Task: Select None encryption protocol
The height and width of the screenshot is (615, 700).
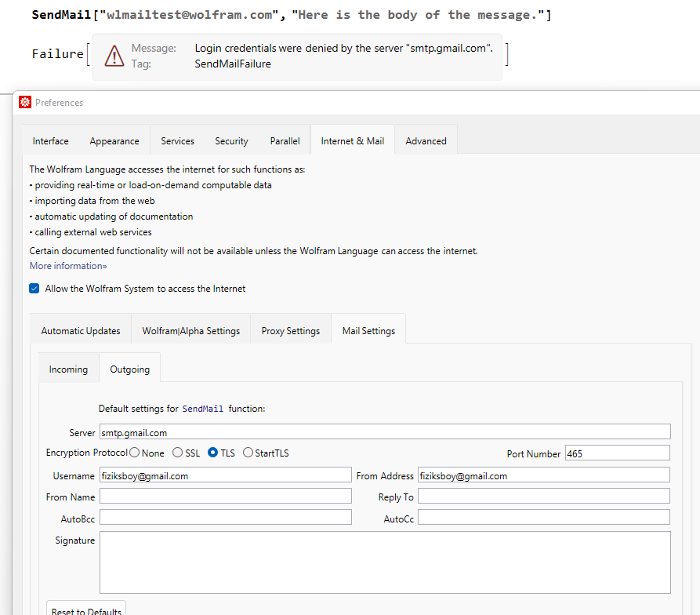Action: click(x=134, y=453)
